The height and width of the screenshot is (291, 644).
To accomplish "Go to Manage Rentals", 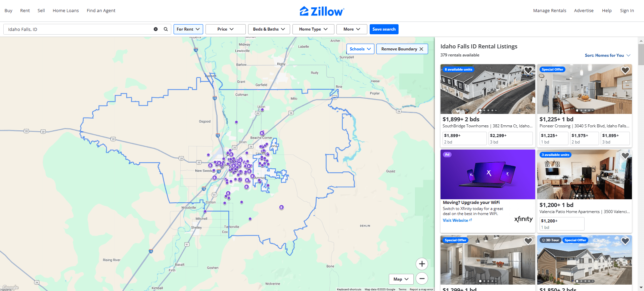I will click(550, 11).
